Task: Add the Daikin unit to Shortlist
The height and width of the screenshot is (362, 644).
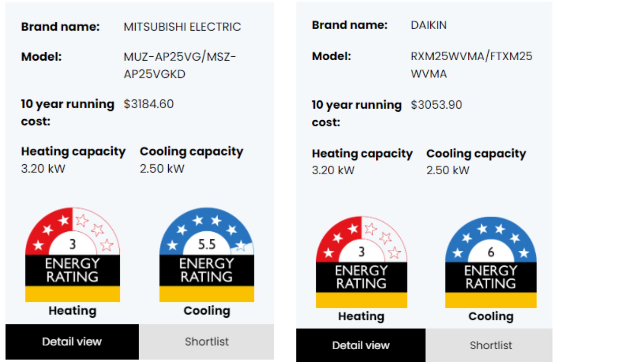Action: click(x=491, y=345)
